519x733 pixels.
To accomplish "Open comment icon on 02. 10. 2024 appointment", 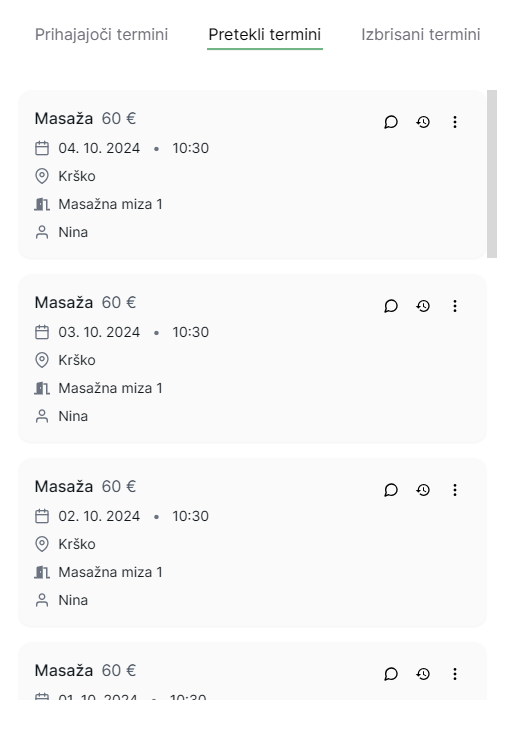I will tap(391, 490).
